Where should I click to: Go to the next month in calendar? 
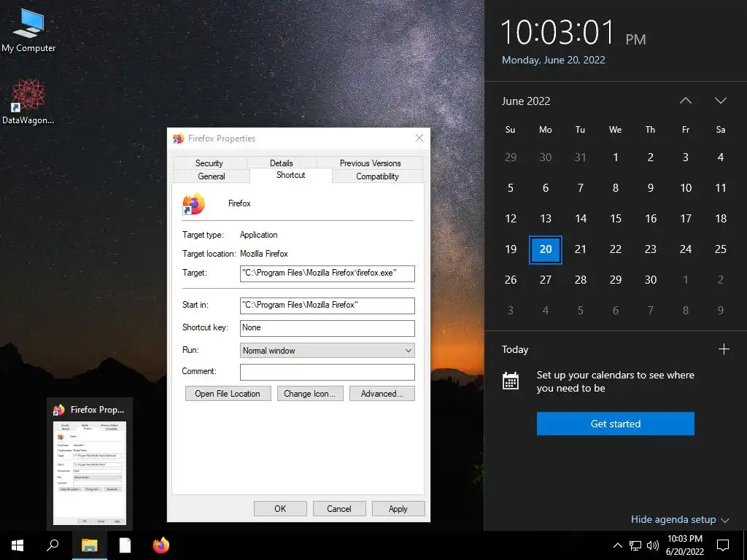(x=720, y=101)
